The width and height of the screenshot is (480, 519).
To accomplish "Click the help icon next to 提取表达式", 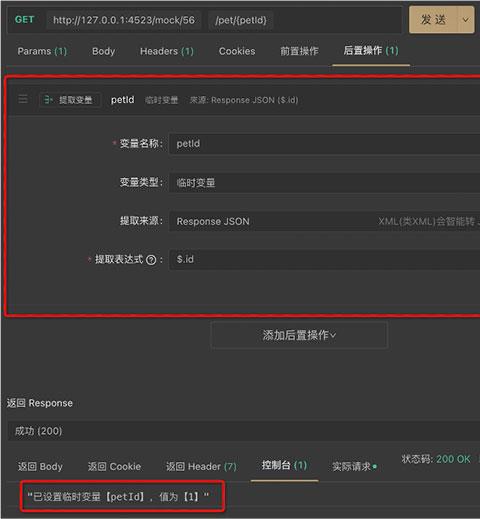I will [x=151, y=260].
